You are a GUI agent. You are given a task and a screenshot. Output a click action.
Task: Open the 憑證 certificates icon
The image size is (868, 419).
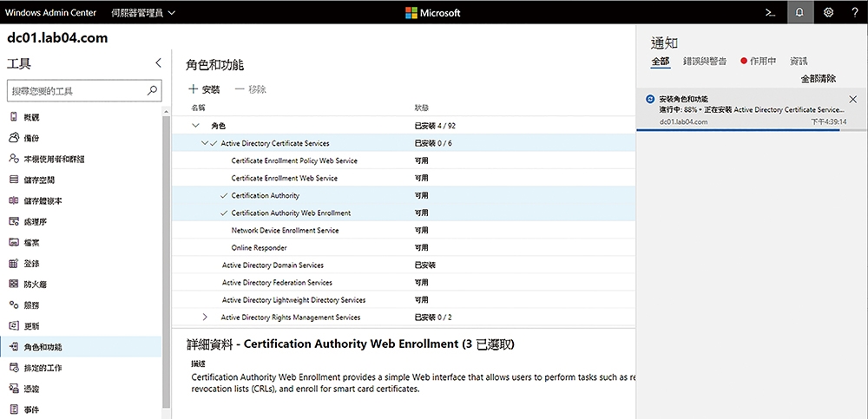click(14, 389)
